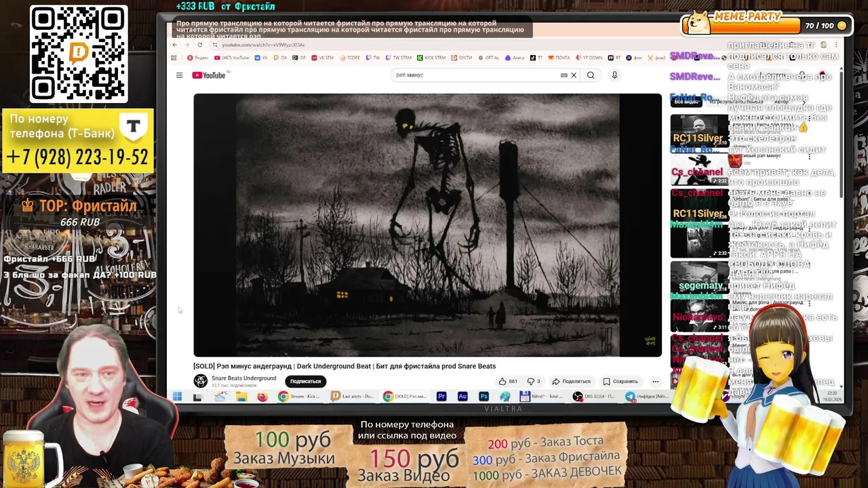Open the ПОЧТА bookmark
Image resolution: width=868 pixels, height=488 pixels.
click(x=559, y=58)
